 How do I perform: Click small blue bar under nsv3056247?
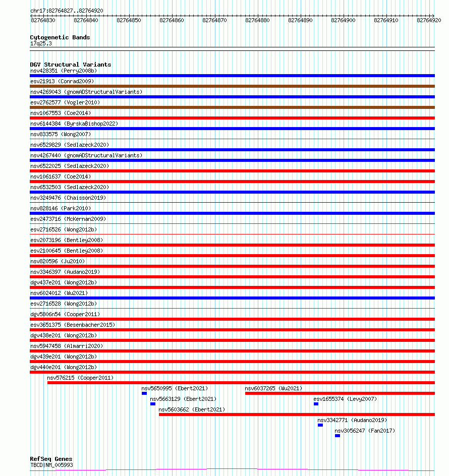tap(338, 436)
